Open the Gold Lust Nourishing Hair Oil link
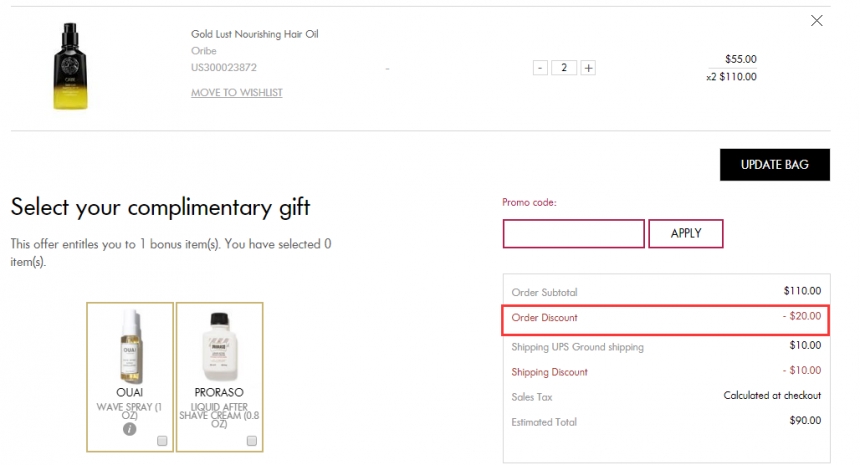The height and width of the screenshot is (465, 860). [x=254, y=34]
